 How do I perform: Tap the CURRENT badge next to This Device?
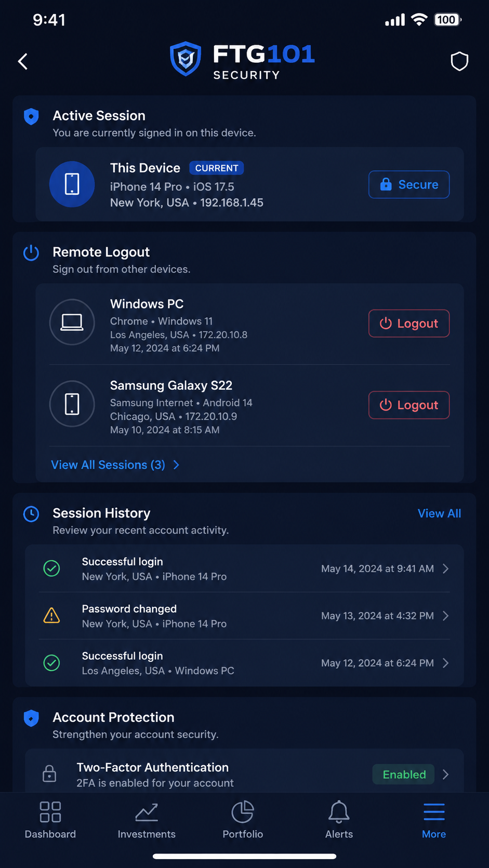[216, 168]
